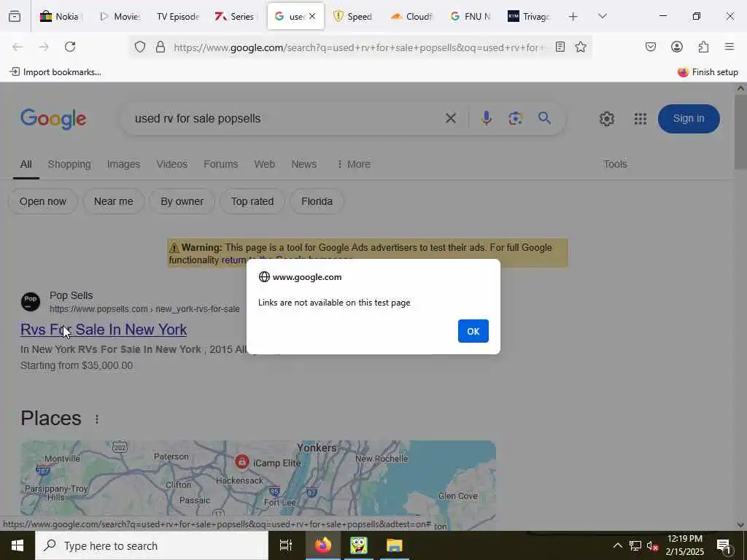Switch to the Nokia browser tab
This screenshot has height=560, width=747.
pos(61,17)
